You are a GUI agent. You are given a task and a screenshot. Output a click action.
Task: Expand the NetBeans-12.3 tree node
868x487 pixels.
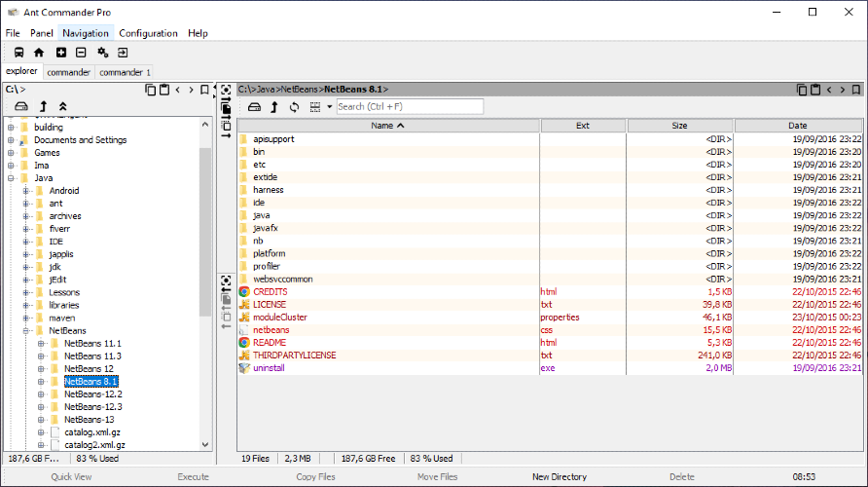click(x=41, y=407)
